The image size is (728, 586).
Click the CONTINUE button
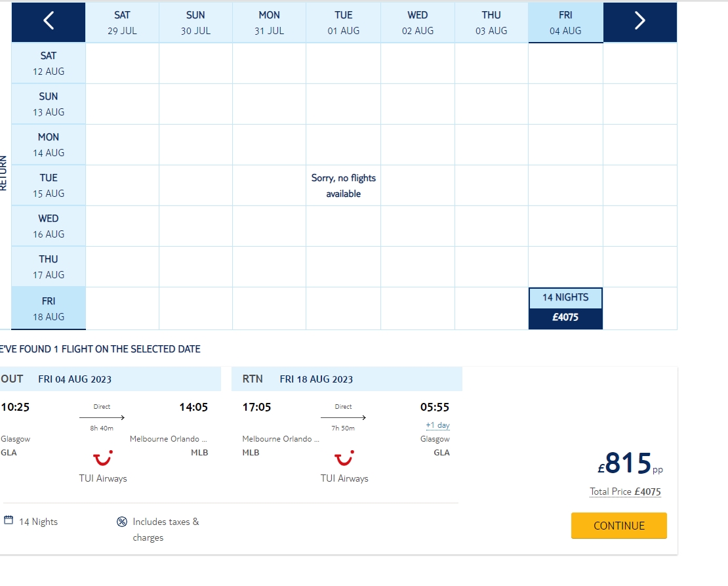click(619, 526)
